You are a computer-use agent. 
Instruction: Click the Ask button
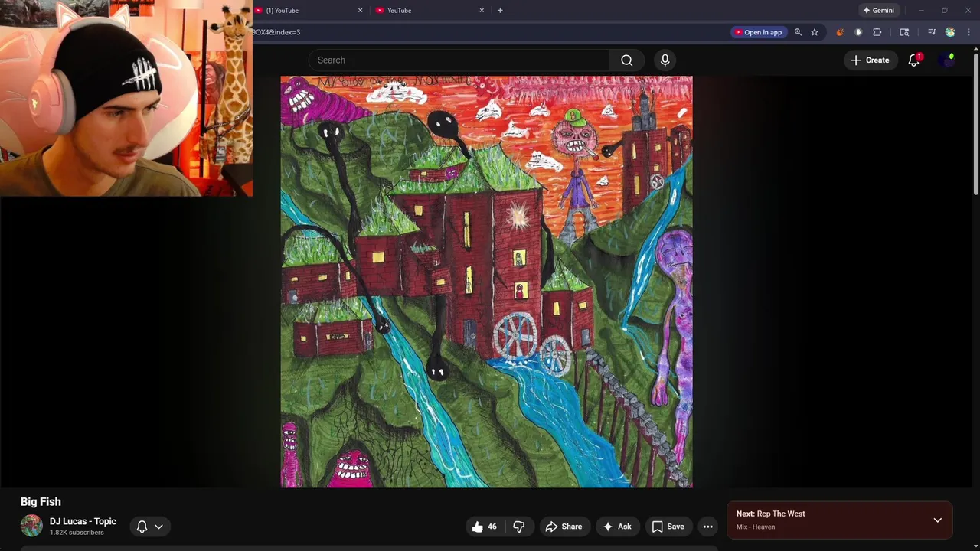617,527
